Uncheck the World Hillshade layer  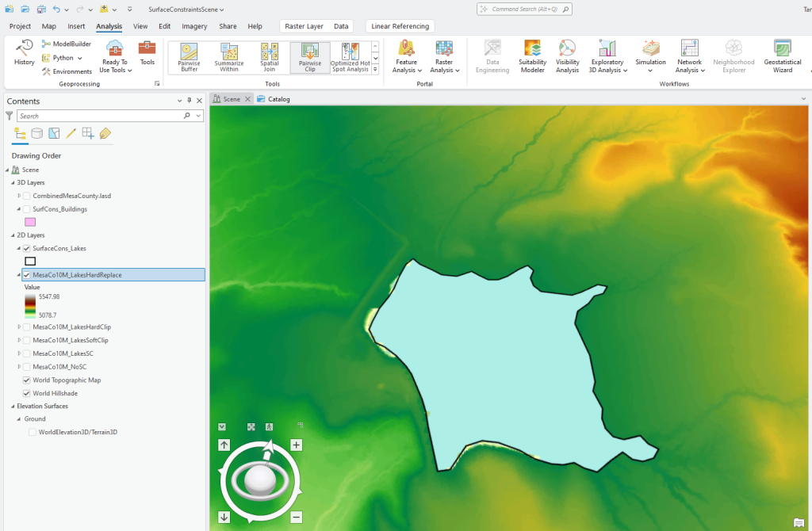point(26,392)
